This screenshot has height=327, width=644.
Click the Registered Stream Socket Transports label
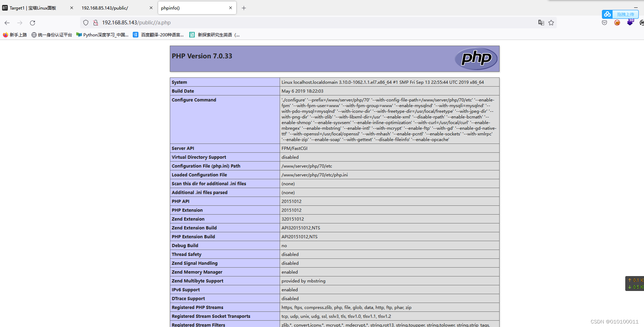(x=211, y=316)
